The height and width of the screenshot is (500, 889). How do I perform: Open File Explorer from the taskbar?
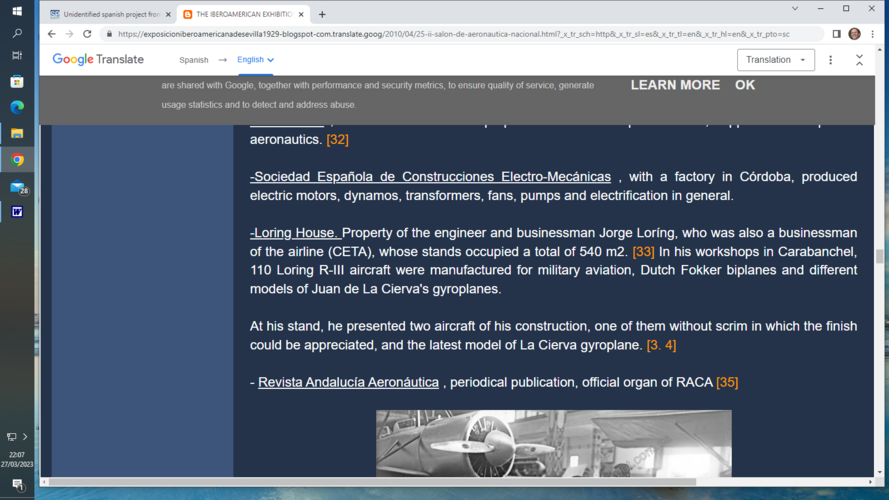coord(17,134)
